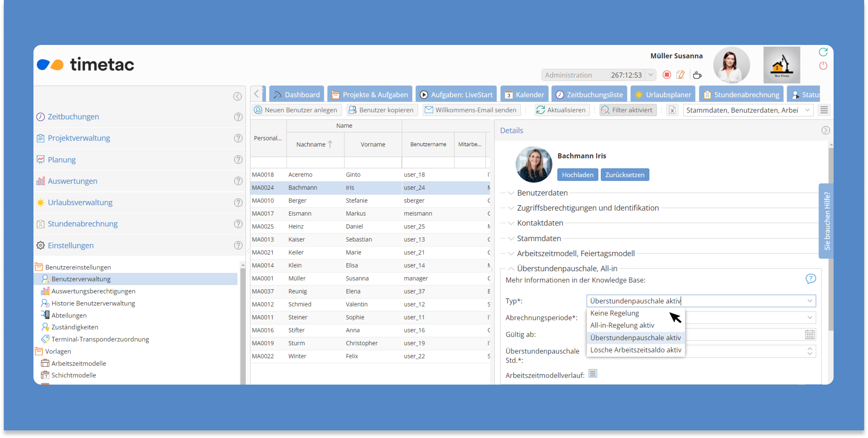Open the Zeitbuchungsliste tab
868x438 pixels.
click(589, 95)
